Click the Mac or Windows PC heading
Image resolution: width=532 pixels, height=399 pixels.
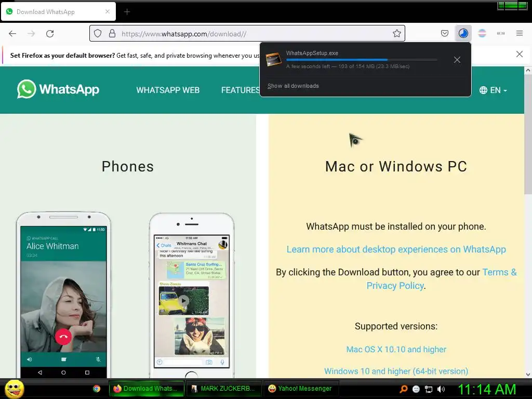click(x=396, y=167)
